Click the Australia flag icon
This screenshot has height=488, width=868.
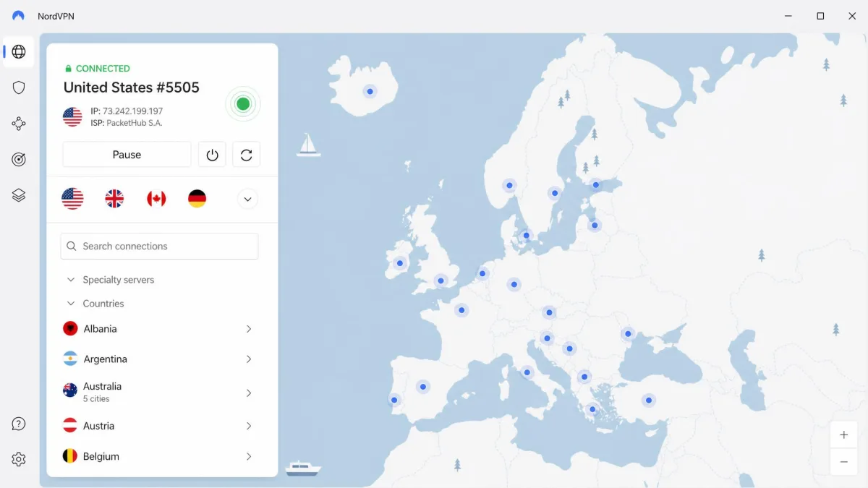click(x=70, y=390)
